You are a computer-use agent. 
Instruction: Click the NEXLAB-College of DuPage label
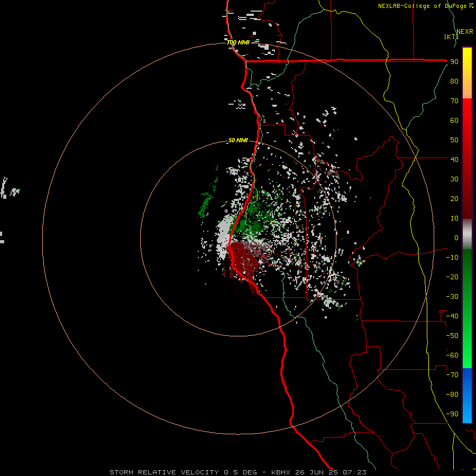(x=425, y=6)
